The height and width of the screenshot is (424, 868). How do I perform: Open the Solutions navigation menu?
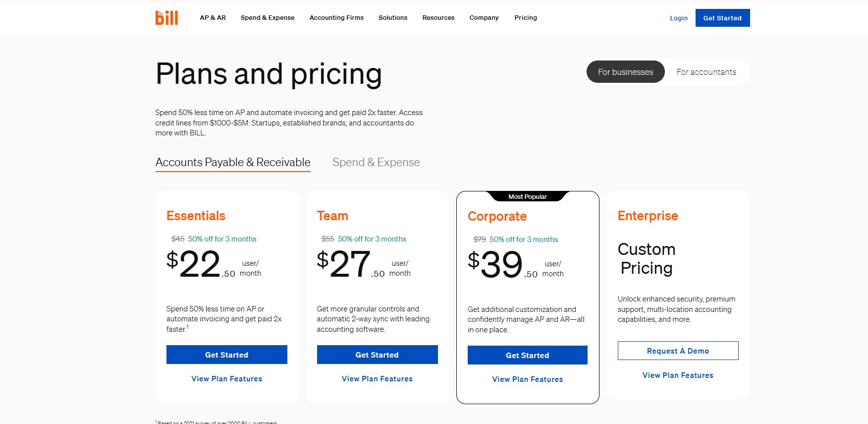click(393, 18)
